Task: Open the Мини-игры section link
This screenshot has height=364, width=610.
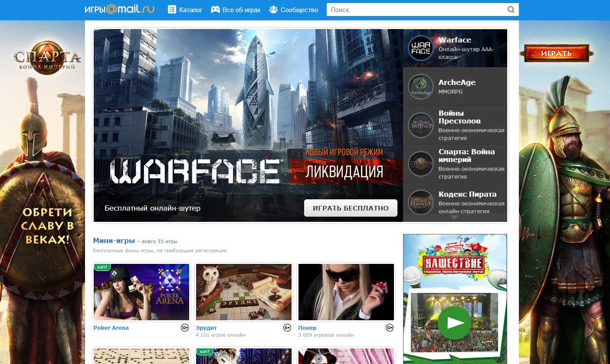Action: click(x=114, y=240)
